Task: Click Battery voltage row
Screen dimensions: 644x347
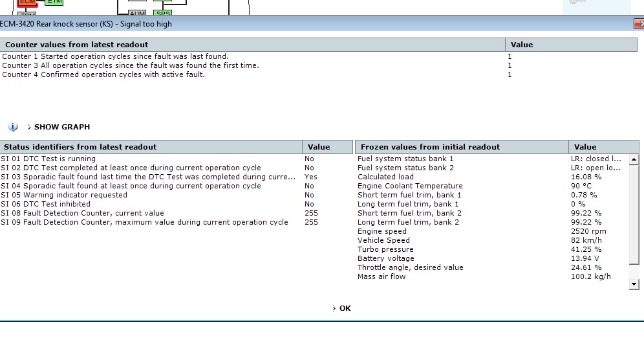Action: 492,258
